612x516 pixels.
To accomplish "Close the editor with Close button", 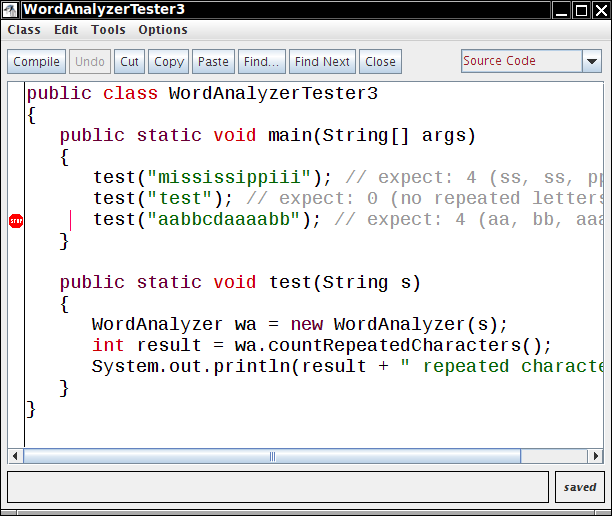I will [x=380, y=62].
